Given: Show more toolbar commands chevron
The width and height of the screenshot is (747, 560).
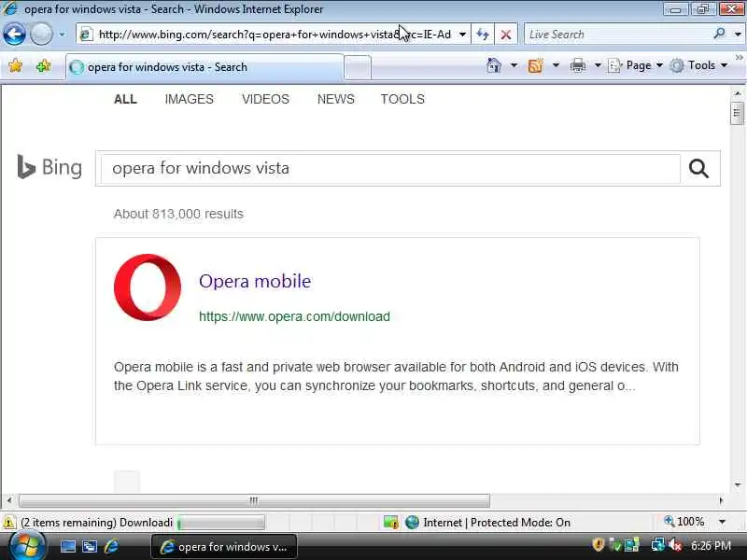Looking at the screenshot, I should pos(739,58).
